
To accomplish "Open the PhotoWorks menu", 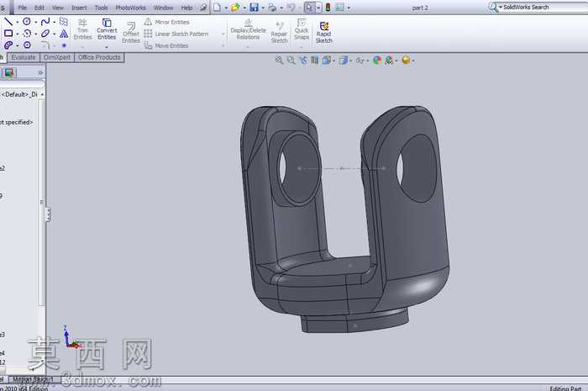I will click(130, 8).
